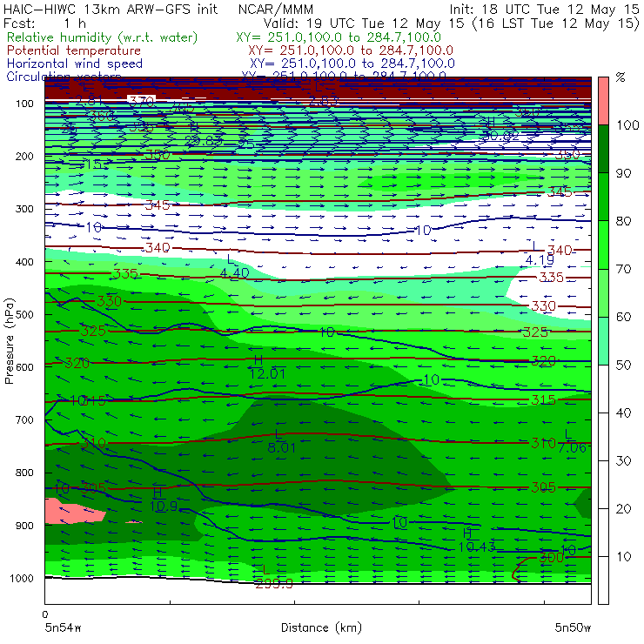Image resolution: width=644 pixels, height=644 pixels.
Task: Click the red '299.9' temperature minimum label
Action: pyautogui.click(x=274, y=583)
